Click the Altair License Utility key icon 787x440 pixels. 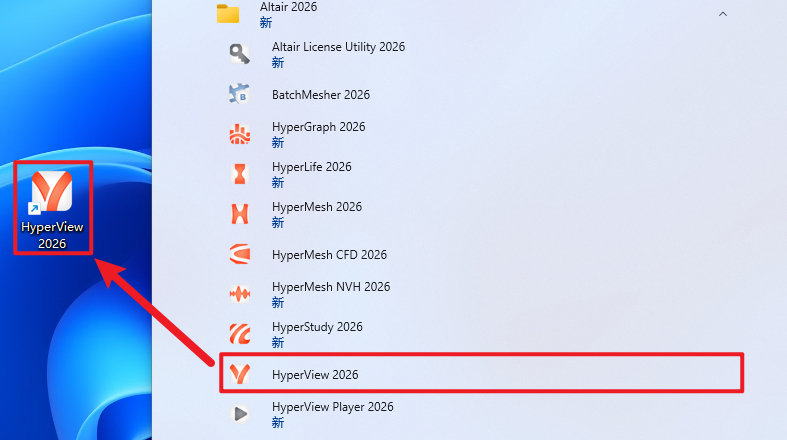tap(240, 54)
